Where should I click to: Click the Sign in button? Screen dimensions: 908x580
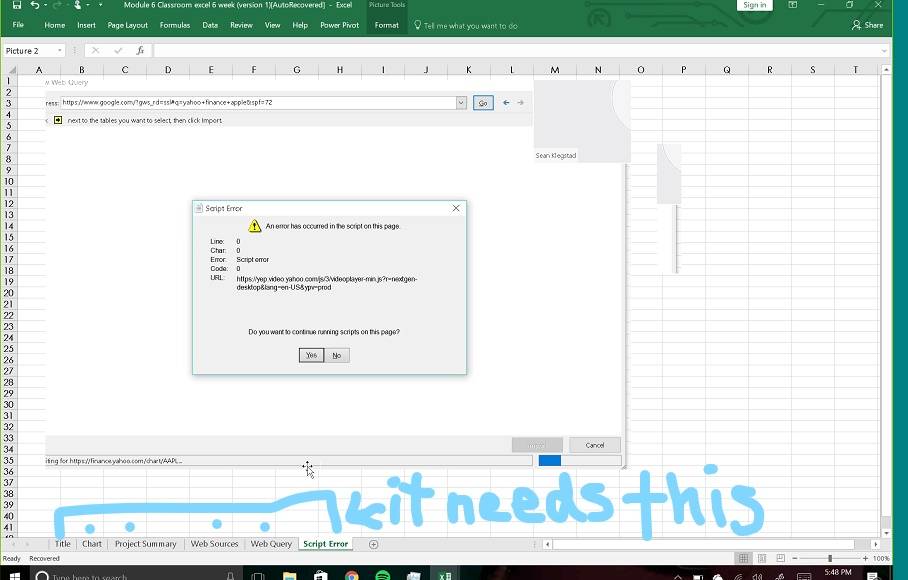point(755,5)
